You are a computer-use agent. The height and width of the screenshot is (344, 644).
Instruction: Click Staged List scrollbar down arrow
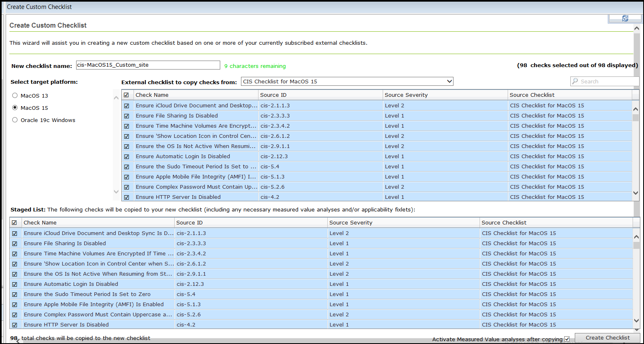pyautogui.click(x=637, y=320)
